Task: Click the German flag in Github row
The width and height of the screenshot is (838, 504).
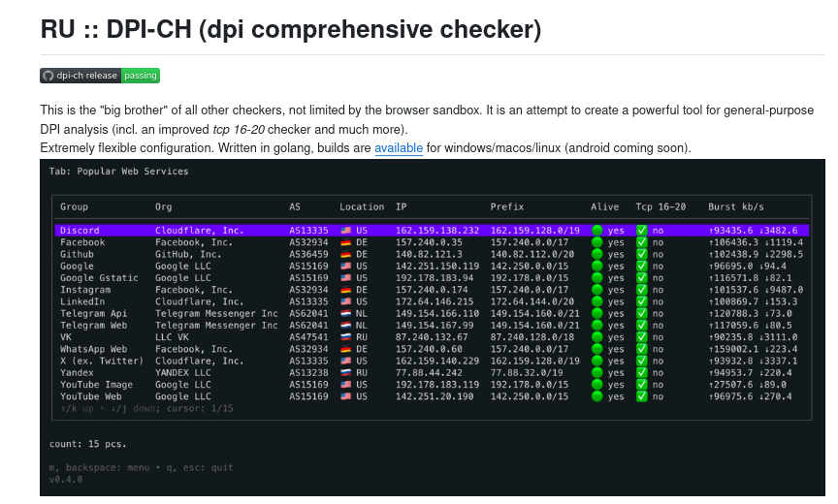Action: [x=346, y=254]
